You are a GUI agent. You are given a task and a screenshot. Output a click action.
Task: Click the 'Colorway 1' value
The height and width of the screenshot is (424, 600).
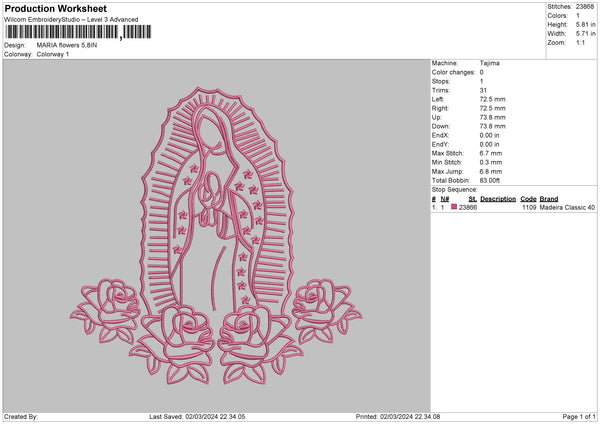[53, 54]
